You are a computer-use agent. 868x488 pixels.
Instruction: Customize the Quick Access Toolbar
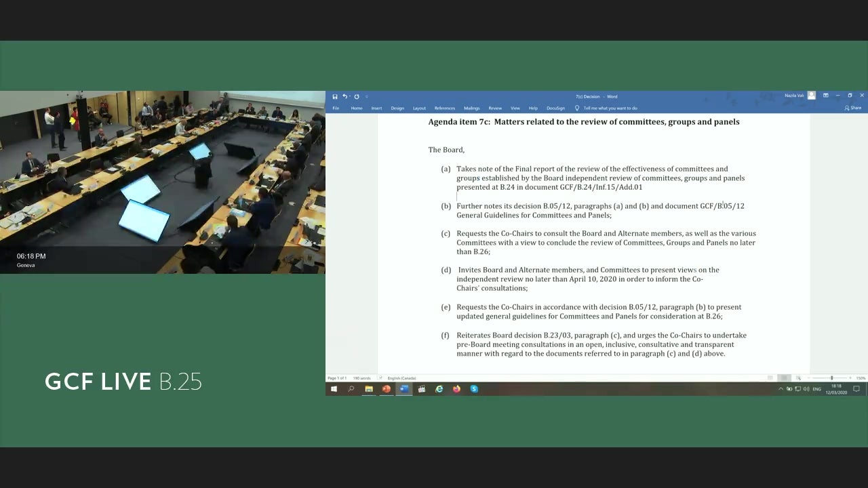(366, 96)
